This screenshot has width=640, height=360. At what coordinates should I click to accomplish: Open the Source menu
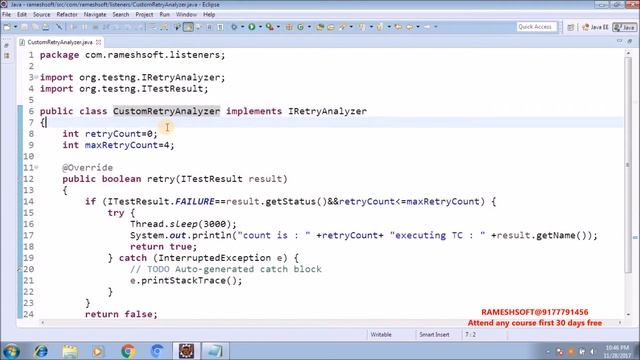42,14
